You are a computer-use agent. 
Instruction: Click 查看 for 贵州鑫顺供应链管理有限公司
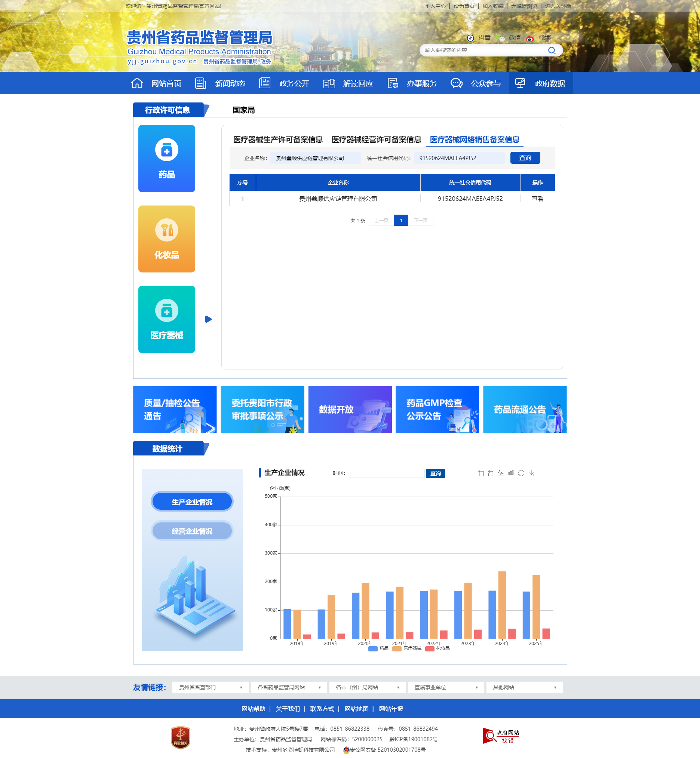point(537,199)
